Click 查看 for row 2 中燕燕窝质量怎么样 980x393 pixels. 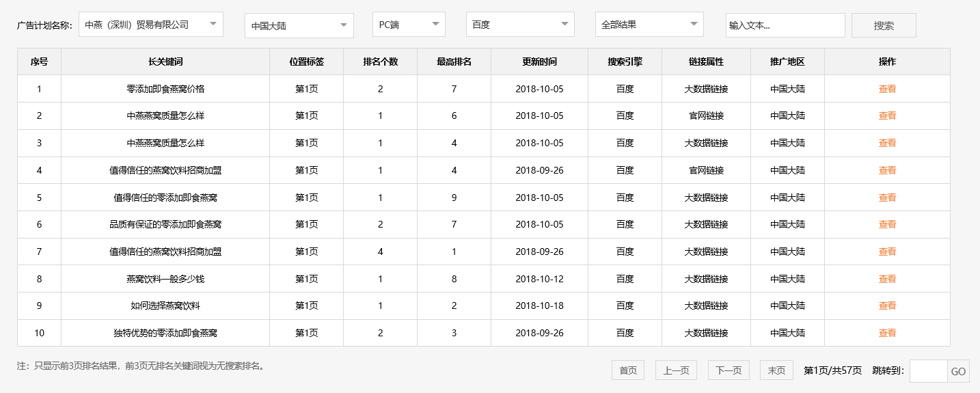(887, 116)
